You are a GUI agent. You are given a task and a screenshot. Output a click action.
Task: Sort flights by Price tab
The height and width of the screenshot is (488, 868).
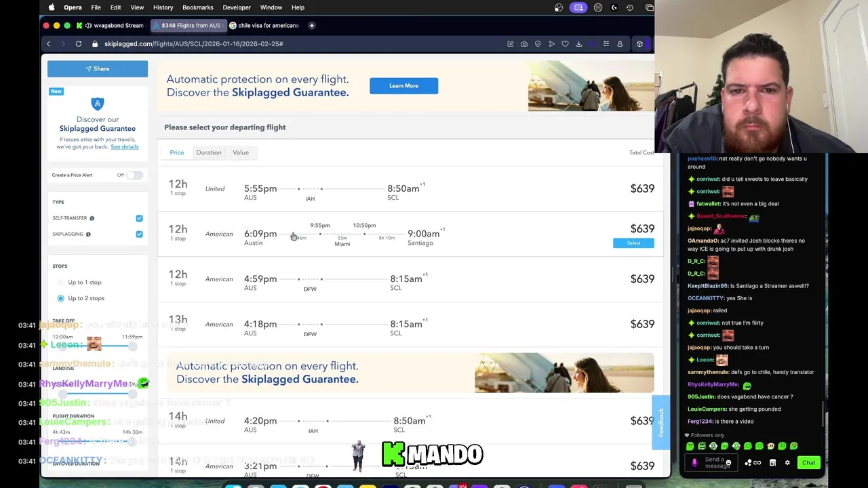[x=177, y=152]
